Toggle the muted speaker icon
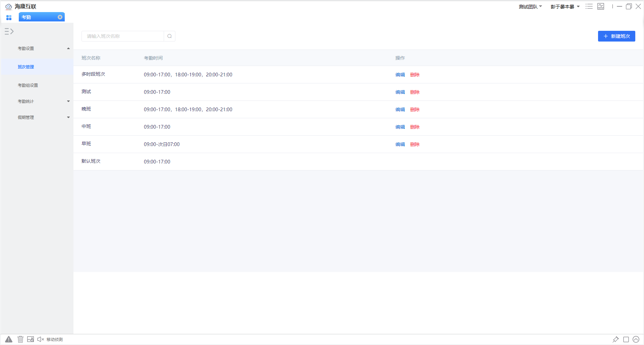 pyautogui.click(x=41, y=339)
